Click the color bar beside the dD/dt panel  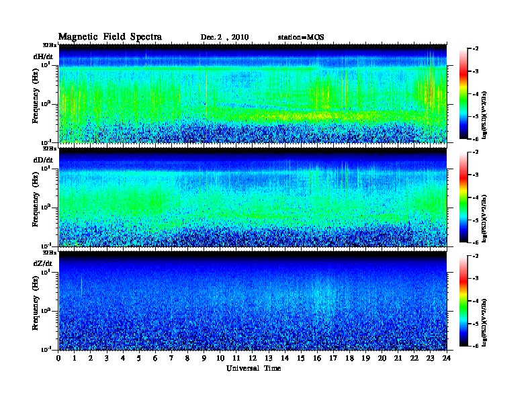coord(463,197)
